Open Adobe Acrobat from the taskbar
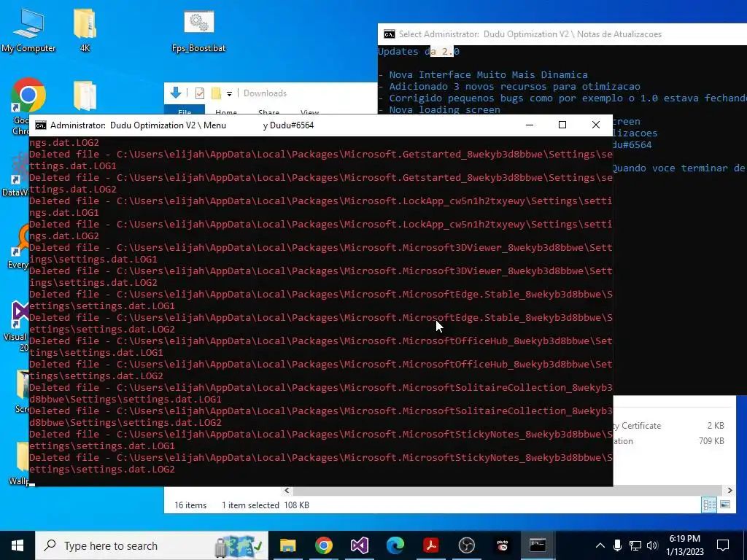Image resolution: width=747 pixels, height=560 pixels. pyautogui.click(x=430, y=545)
